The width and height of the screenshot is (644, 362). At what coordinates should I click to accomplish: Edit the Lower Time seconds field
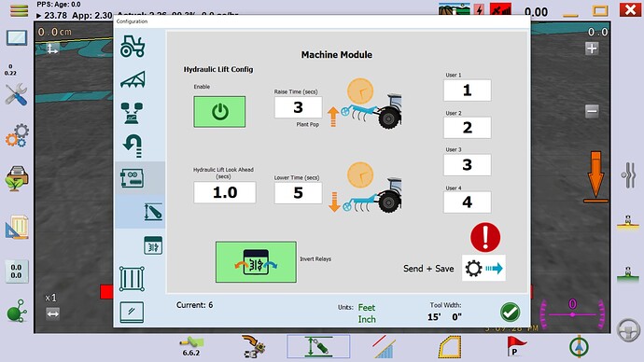point(298,193)
